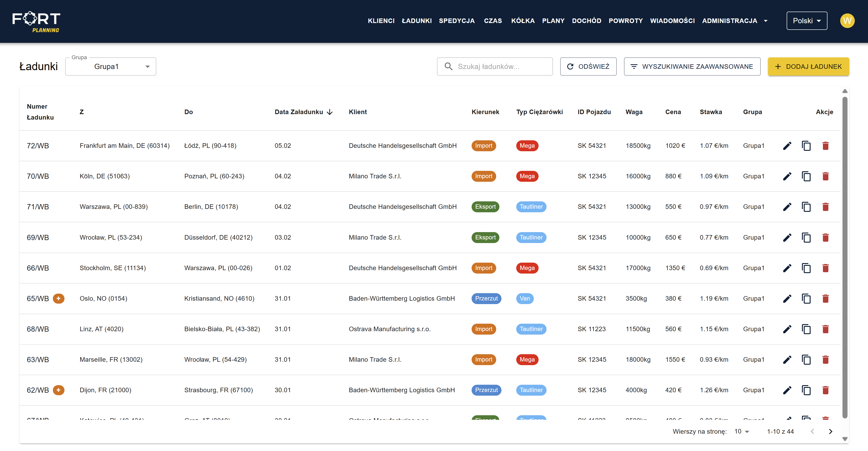Edit the 72/WB load entry
The image size is (868, 451).
point(788,146)
